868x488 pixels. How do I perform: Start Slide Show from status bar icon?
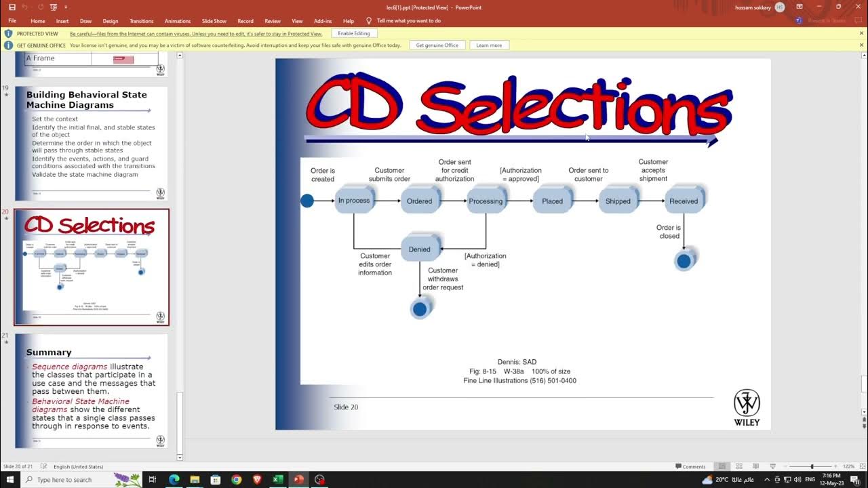tap(773, 466)
